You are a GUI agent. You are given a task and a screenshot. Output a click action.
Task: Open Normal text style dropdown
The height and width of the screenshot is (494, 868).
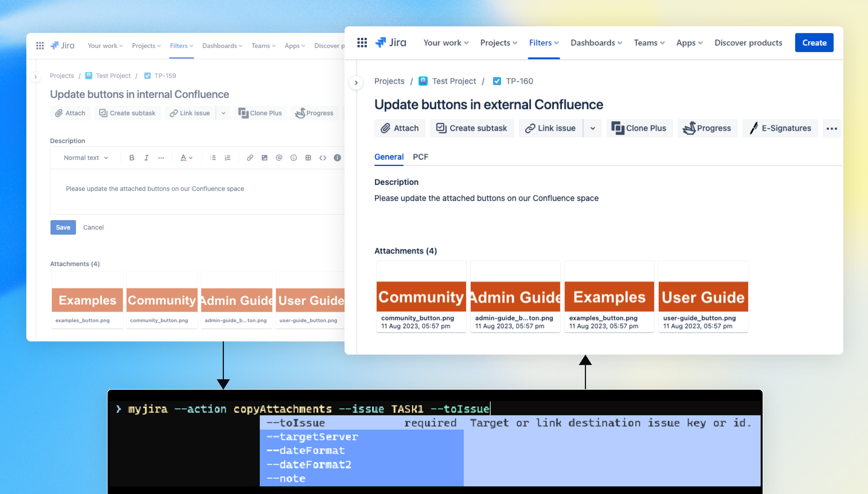coord(86,158)
